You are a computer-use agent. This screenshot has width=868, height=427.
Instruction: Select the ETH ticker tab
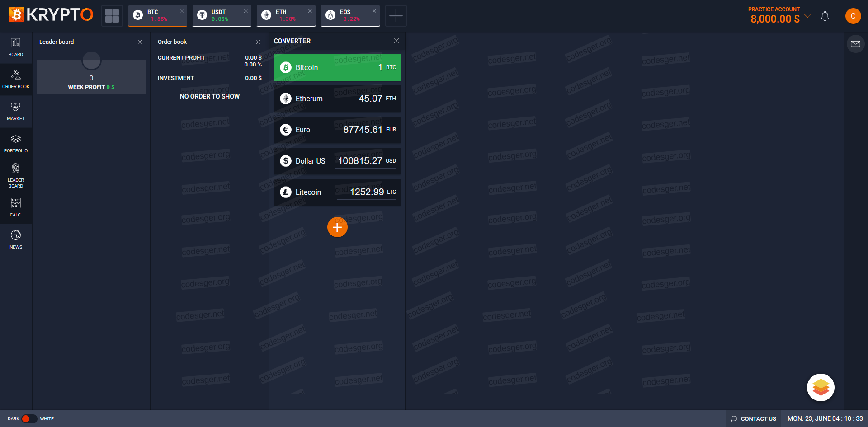tap(286, 16)
